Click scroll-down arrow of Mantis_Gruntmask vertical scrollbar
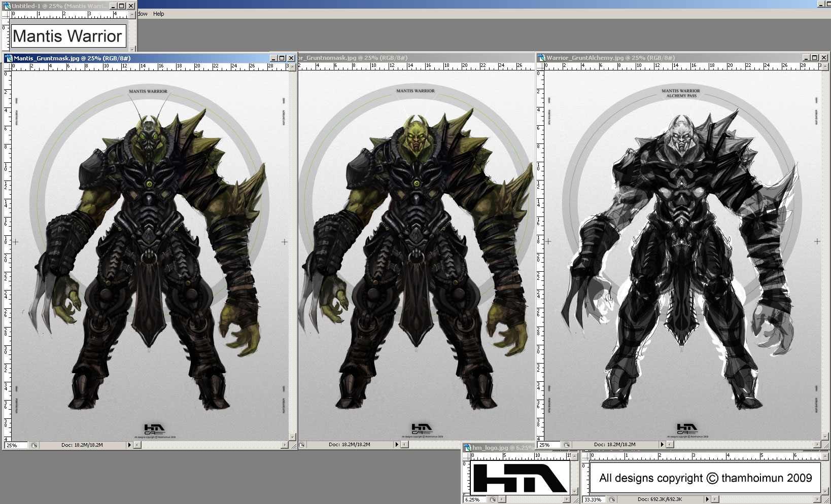 pyautogui.click(x=292, y=437)
